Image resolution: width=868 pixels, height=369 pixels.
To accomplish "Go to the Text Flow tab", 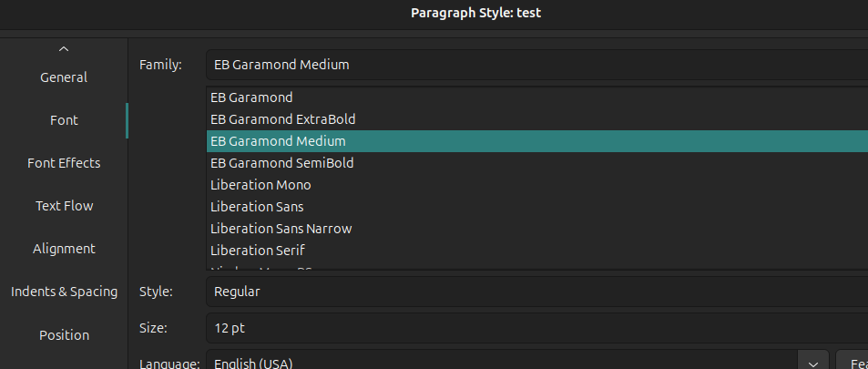I will (x=64, y=206).
